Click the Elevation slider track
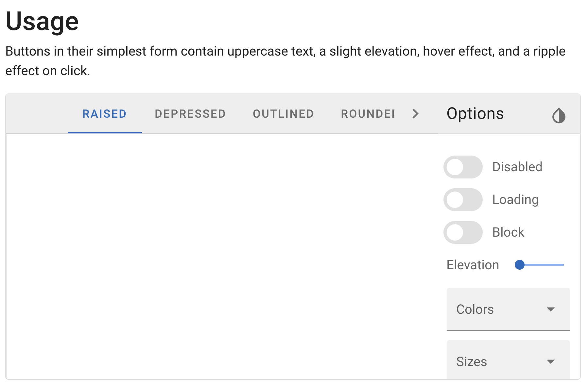The height and width of the screenshot is (387, 588). click(542, 265)
